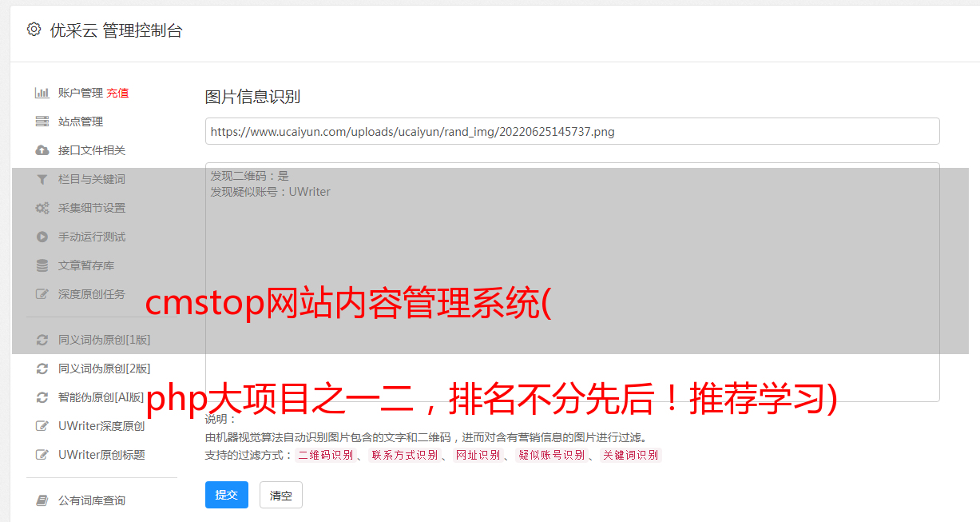Click the 优采云 管理控制台 title
980x522 pixels.
tap(117, 30)
